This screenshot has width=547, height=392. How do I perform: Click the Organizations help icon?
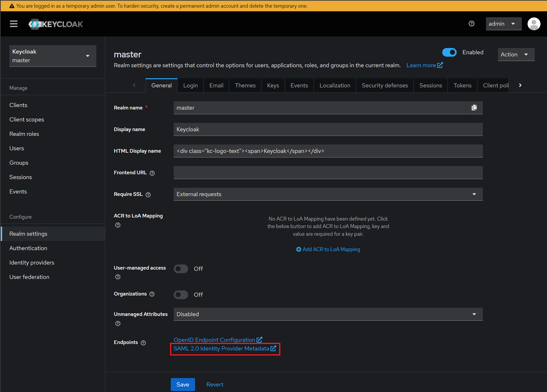[x=152, y=294]
